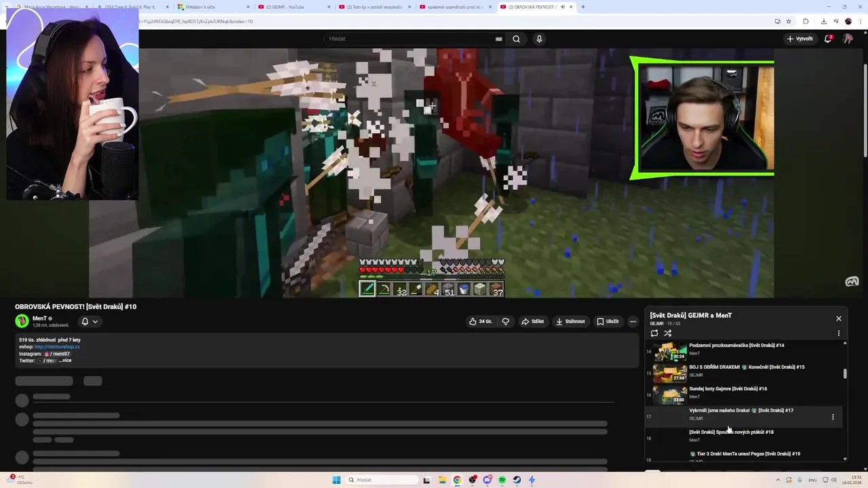Click the playlist panel scrollbar
This screenshot has width=868, height=488.
tap(845, 373)
